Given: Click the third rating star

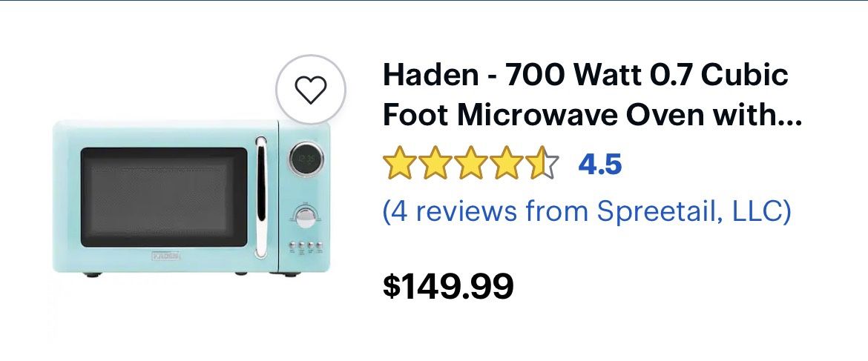Looking at the screenshot, I should pos(470,163).
